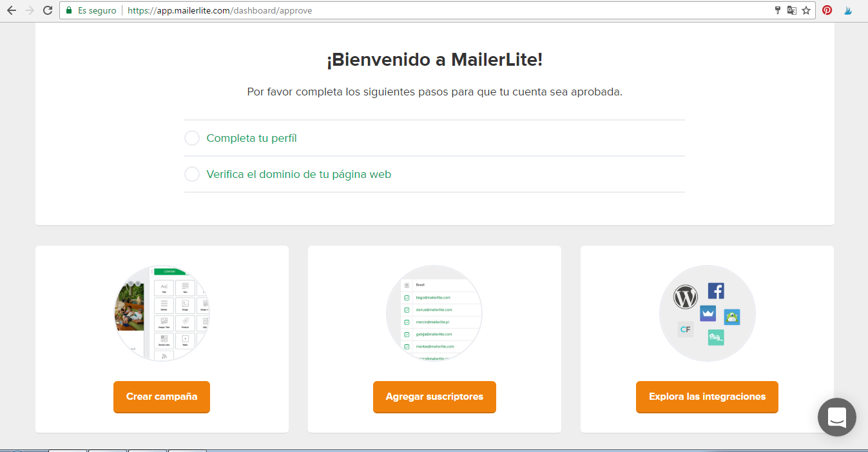Open 'Verifica el dominio de tu página web'
Image resolution: width=868 pixels, height=452 pixels.
pyautogui.click(x=298, y=174)
